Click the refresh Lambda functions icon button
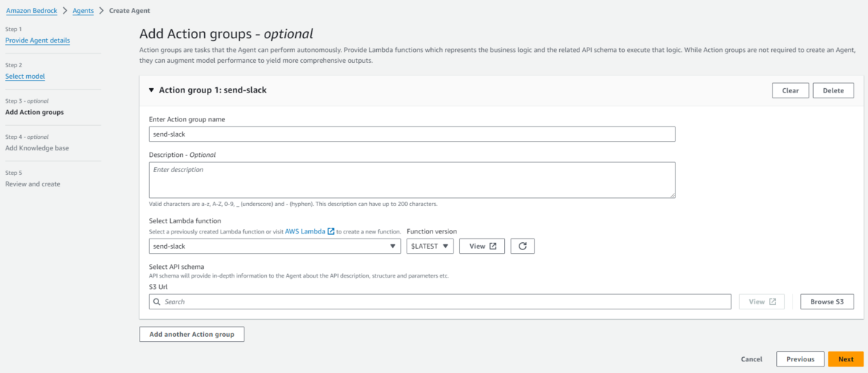The width and height of the screenshot is (868, 373). 522,246
